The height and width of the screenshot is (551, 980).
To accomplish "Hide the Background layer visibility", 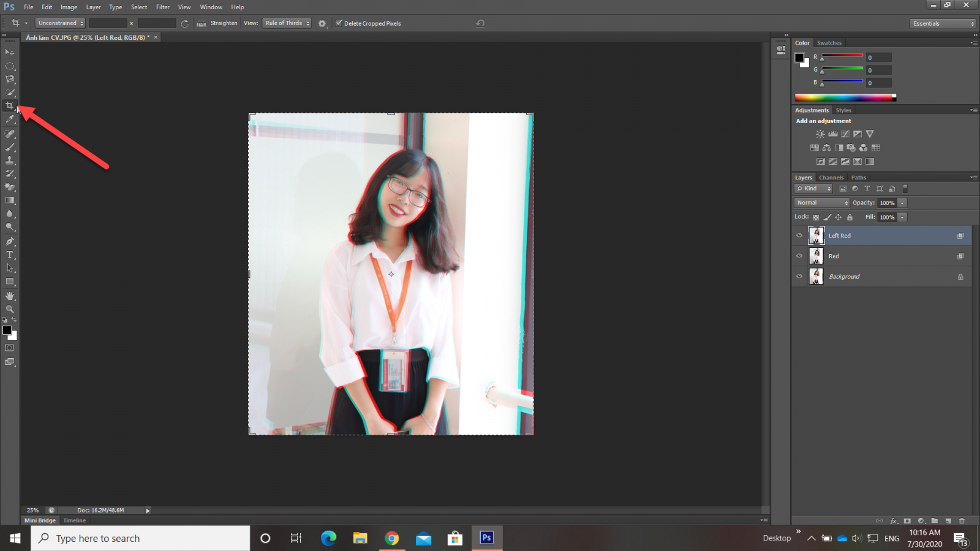I will tap(799, 277).
